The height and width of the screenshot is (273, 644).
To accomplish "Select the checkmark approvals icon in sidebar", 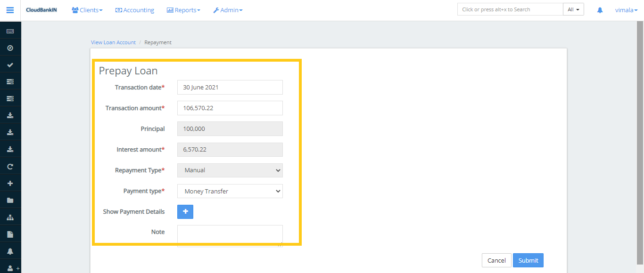I will click(10, 64).
